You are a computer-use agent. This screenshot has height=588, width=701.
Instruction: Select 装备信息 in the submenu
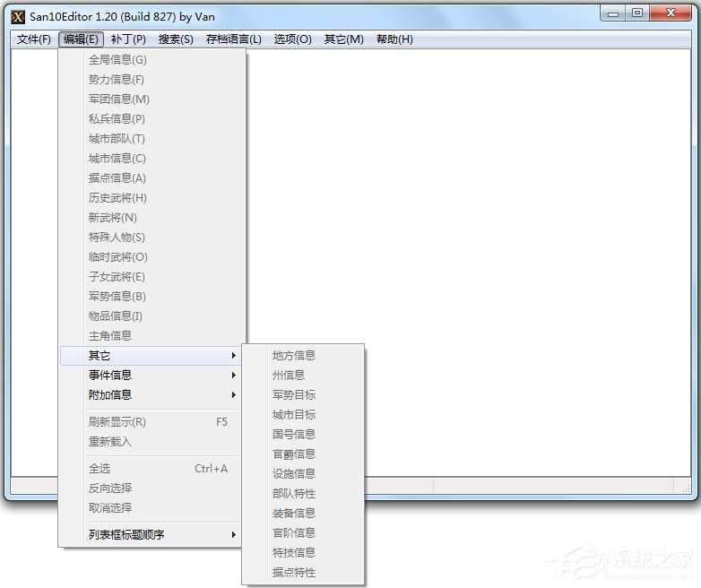click(x=303, y=513)
